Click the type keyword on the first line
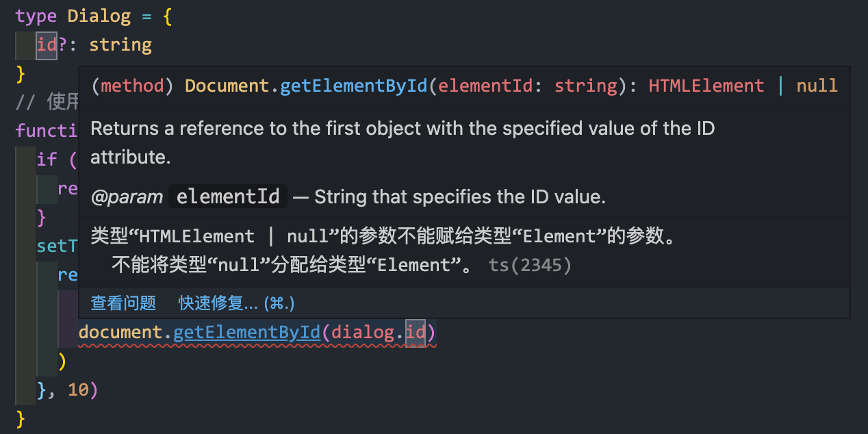Image resolution: width=868 pixels, height=434 pixels. (x=36, y=16)
